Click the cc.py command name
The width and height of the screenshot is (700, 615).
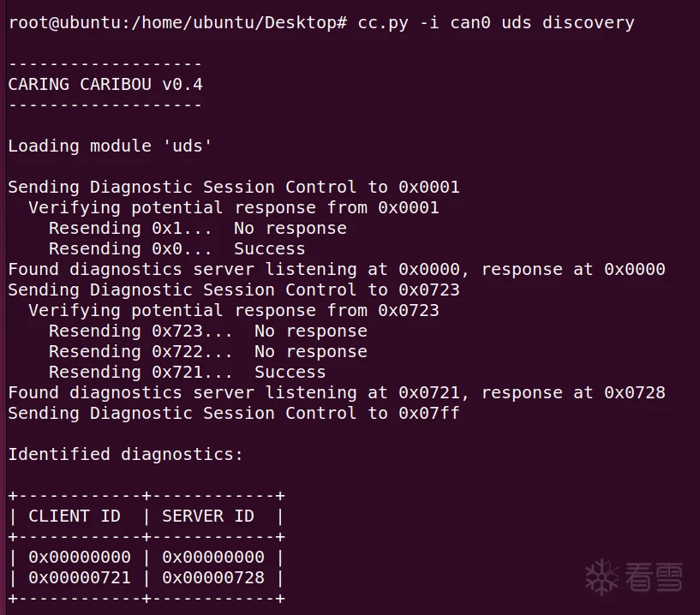click(383, 22)
